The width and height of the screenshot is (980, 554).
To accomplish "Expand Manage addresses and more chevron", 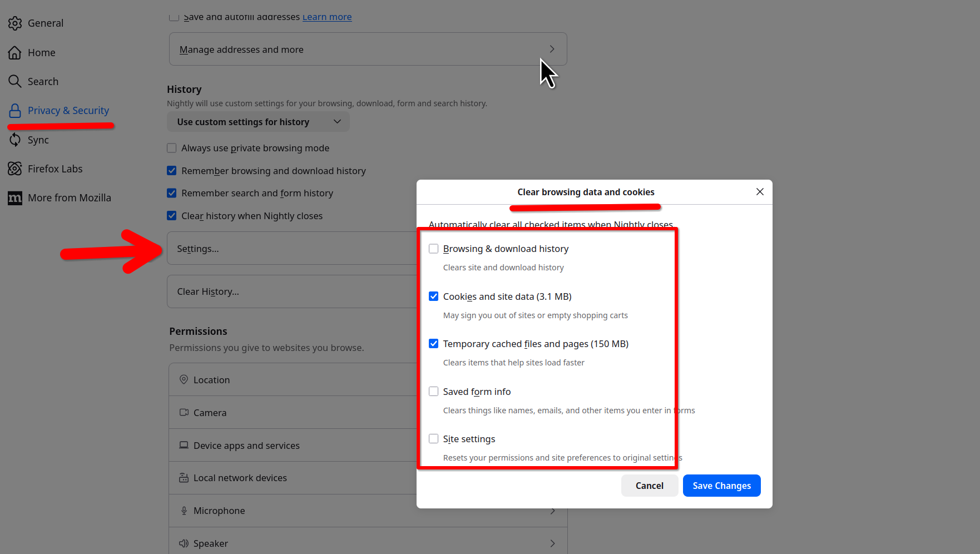I will [x=552, y=50].
